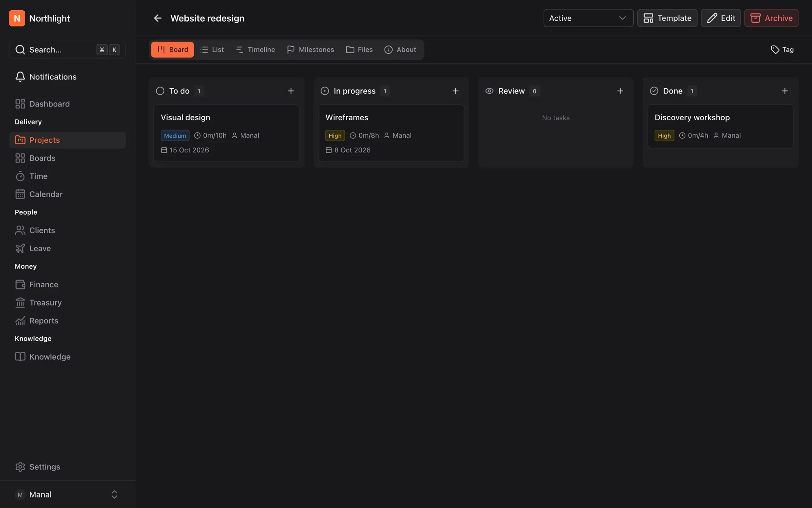Select Projects in the sidebar
The height and width of the screenshot is (508, 812).
coord(67,140)
